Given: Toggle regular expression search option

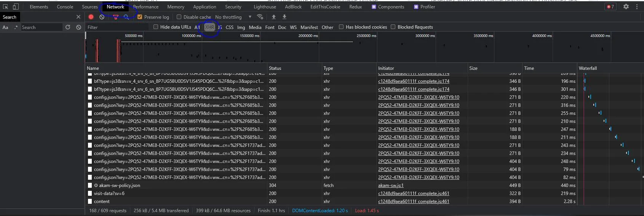Looking at the screenshot, I should [16, 27].
